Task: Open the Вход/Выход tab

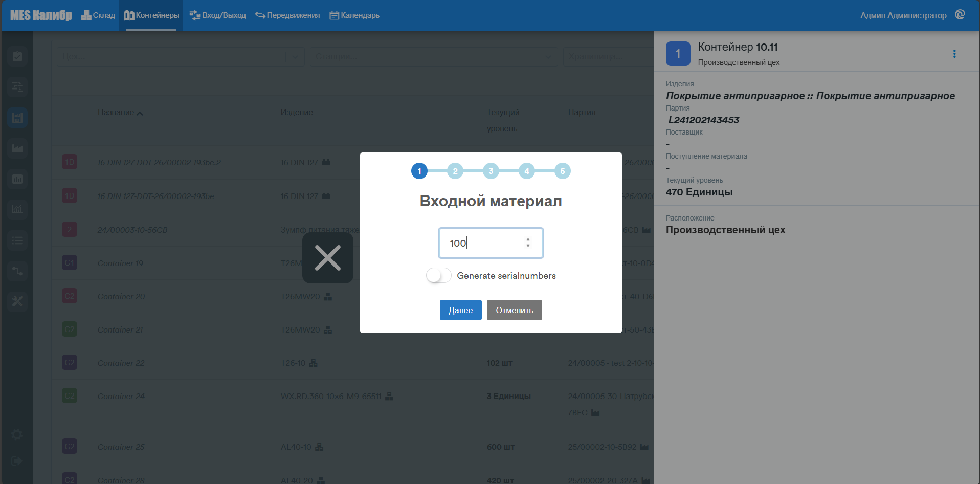Action: [x=217, y=15]
